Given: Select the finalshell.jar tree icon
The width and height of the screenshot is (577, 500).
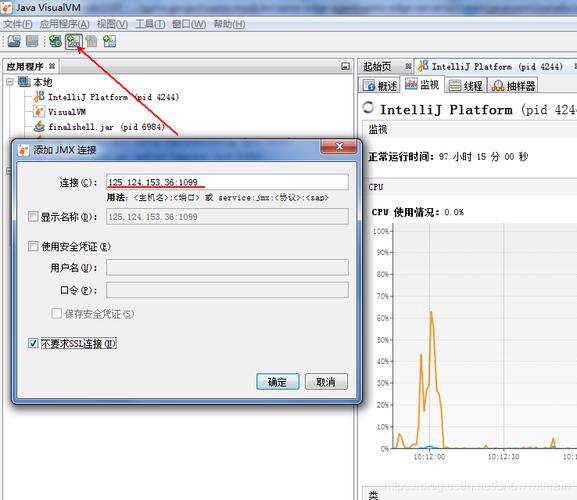Looking at the screenshot, I should coord(39,126).
